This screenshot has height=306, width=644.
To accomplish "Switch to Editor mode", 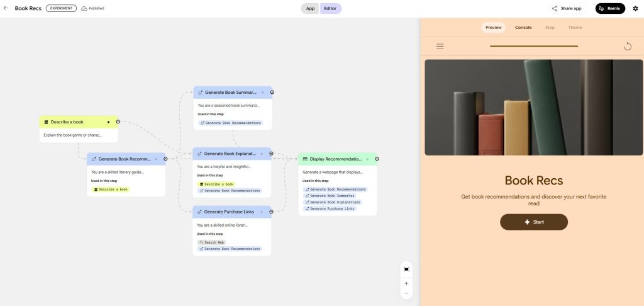I will point(330,8).
